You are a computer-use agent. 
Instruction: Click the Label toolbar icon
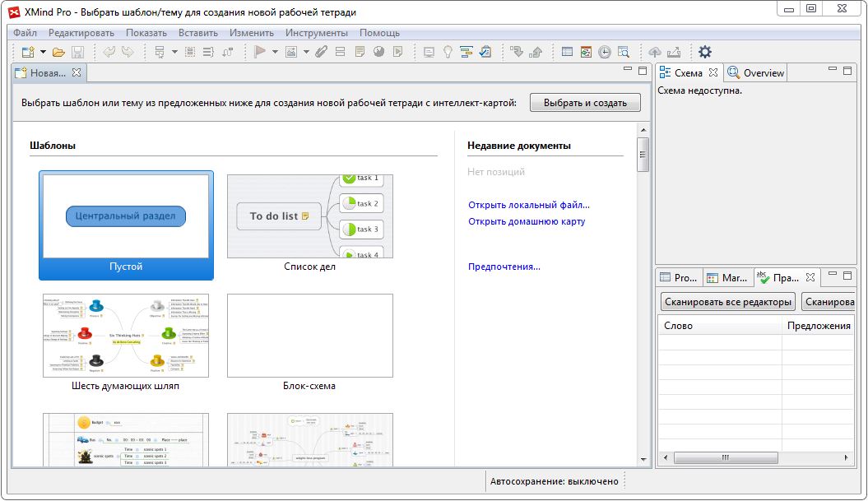click(x=340, y=52)
